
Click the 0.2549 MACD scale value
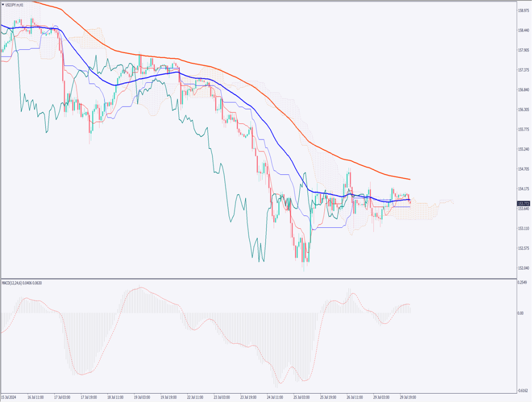[522, 283]
